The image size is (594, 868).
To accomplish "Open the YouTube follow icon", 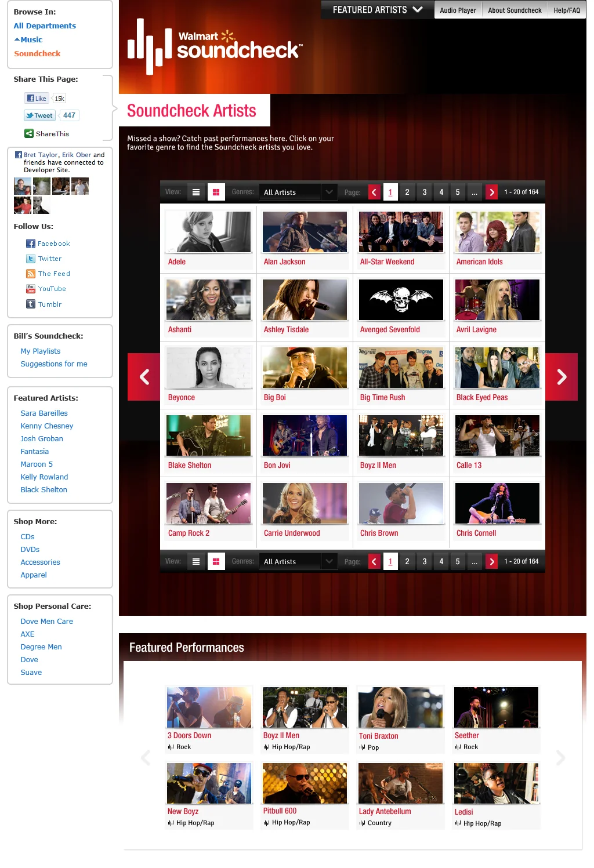I will point(31,289).
